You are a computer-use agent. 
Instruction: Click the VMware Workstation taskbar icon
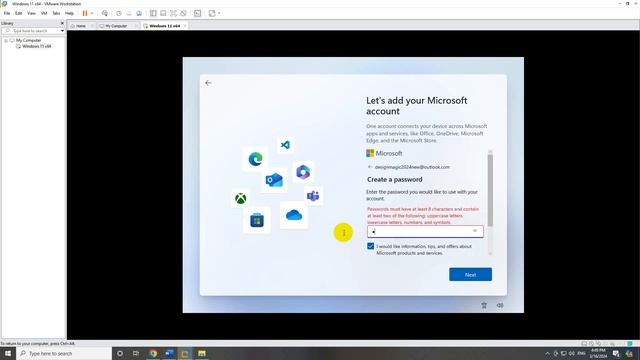point(185,353)
